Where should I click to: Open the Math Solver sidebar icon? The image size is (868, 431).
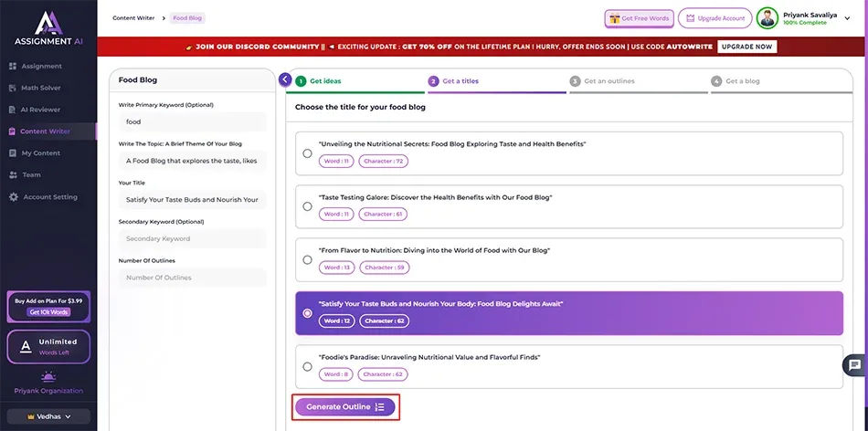tap(13, 88)
